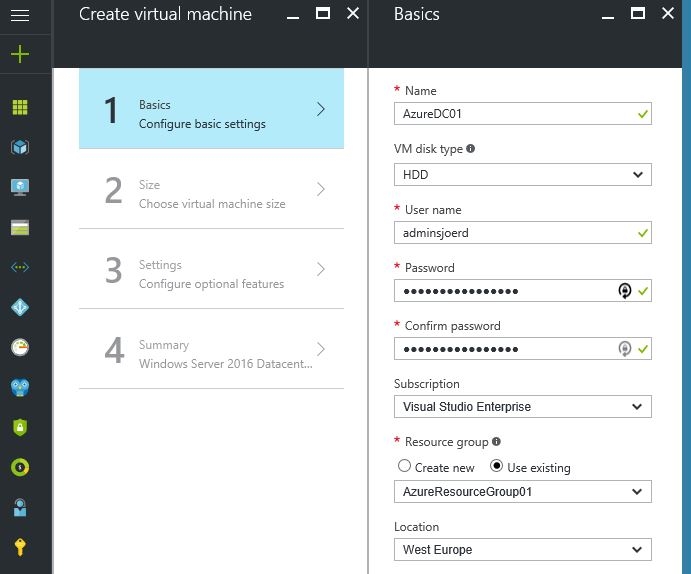The height and width of the screenshot is (574, 691).
Task: Click the green plus New resource icon
Action: tap(20, 55)
